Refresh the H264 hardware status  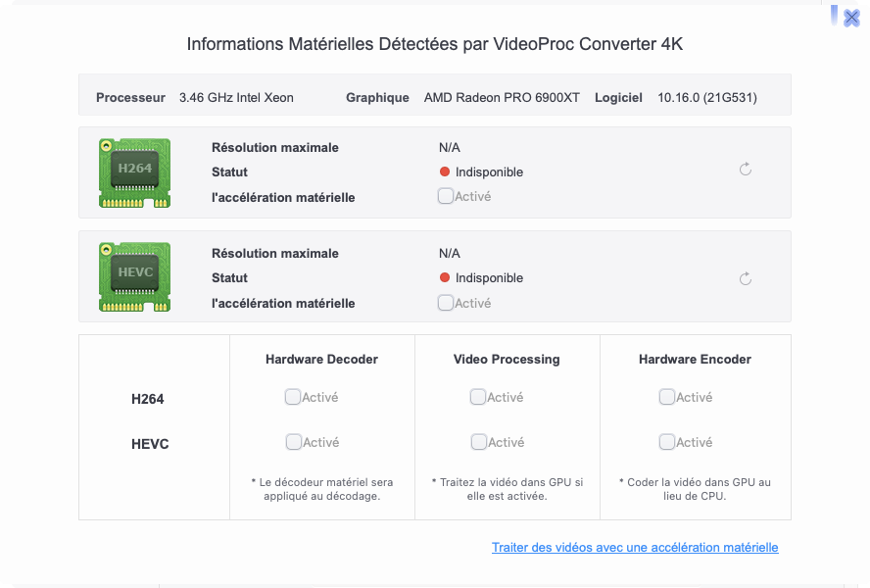(x=746, y=170)
